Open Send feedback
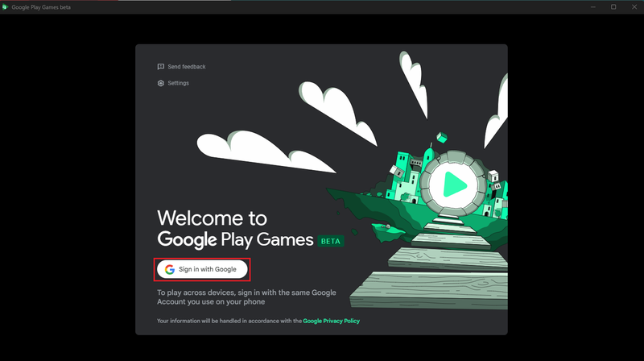Image resolution: width=644 pixels, height=361 pixels. point(181,67)
